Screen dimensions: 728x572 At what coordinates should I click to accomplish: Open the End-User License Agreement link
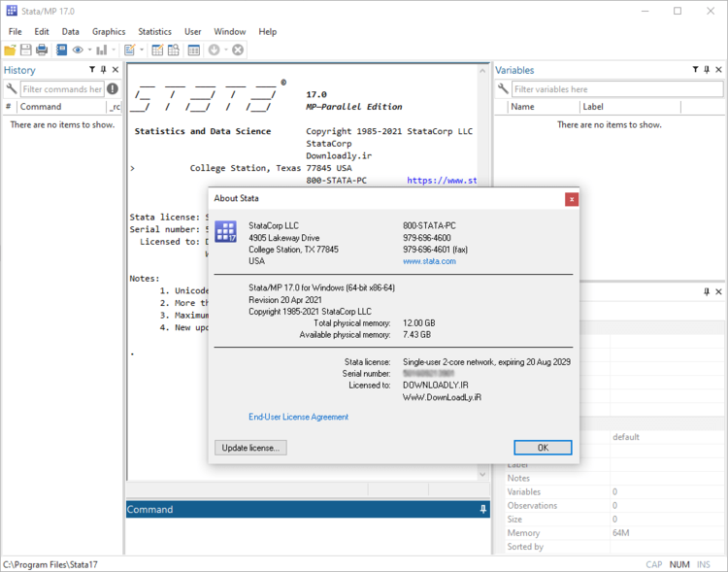[298, 417]
